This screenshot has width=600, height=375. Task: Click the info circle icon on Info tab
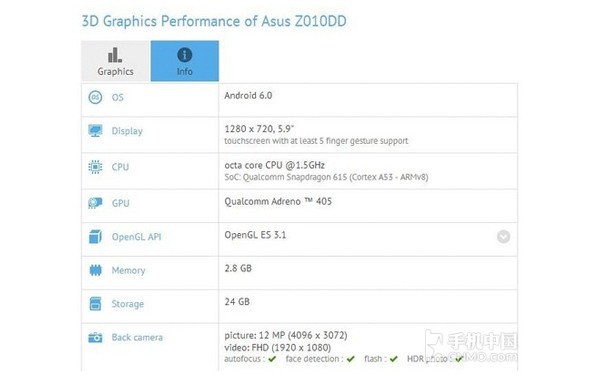point(185,55)
